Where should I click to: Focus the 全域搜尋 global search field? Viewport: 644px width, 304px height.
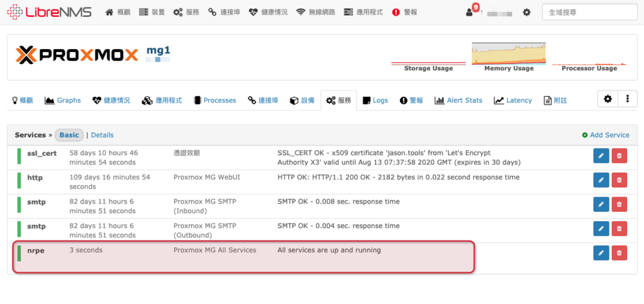point(590,13)
